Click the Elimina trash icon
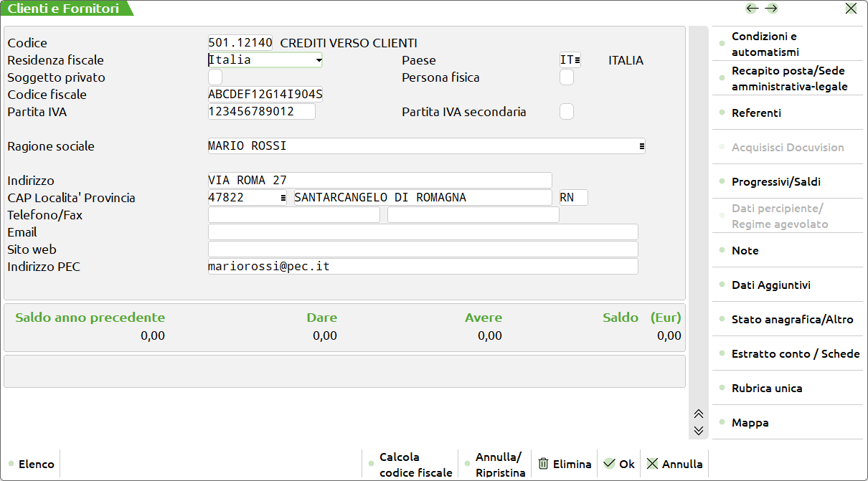This screenshot has height=481, width=868. coord(544,464)
